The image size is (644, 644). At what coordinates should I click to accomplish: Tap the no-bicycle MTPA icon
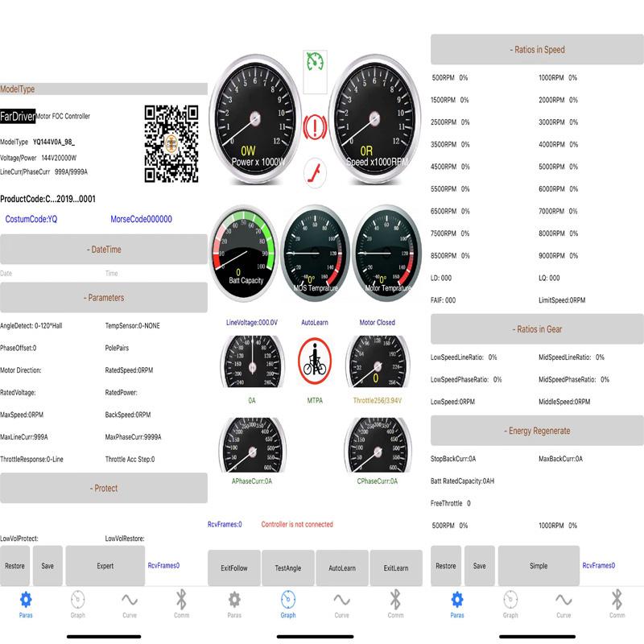tap(315, 361)
